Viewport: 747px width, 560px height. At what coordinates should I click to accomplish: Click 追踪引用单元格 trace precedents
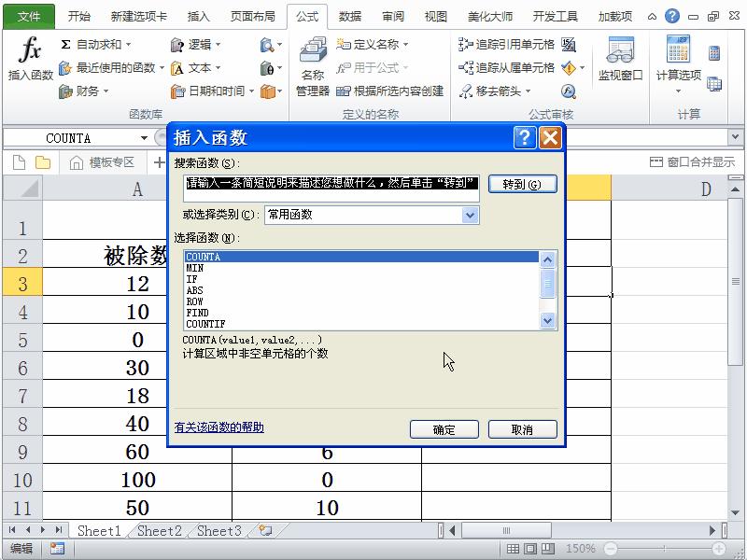(x=506, y=45)
